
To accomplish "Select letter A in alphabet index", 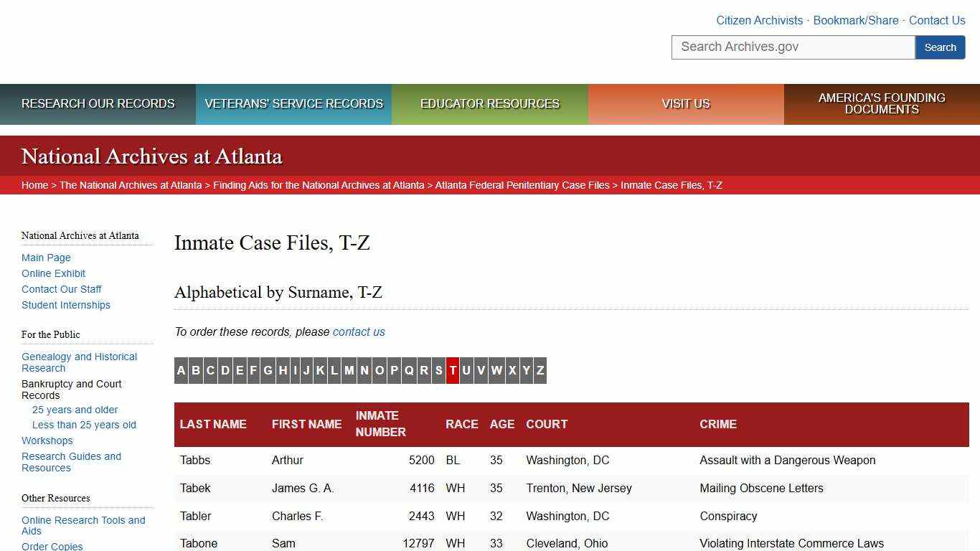I will 182,370.
